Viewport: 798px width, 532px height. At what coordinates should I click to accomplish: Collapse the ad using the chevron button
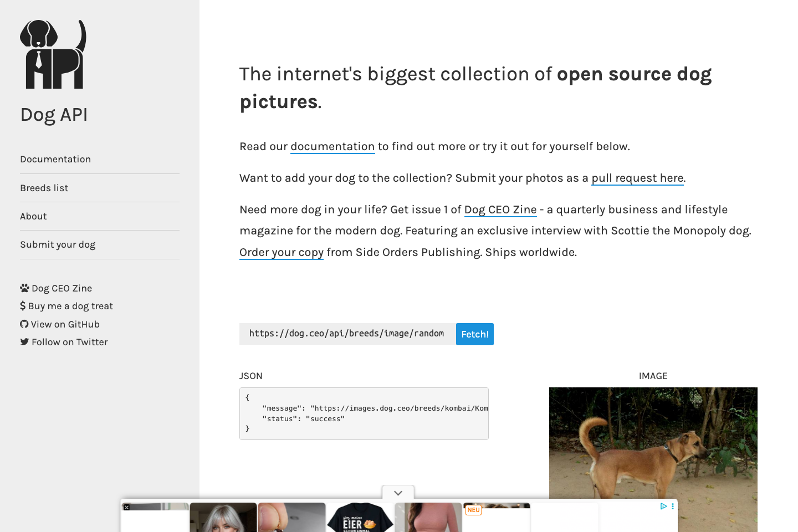[x=397, y=493]
